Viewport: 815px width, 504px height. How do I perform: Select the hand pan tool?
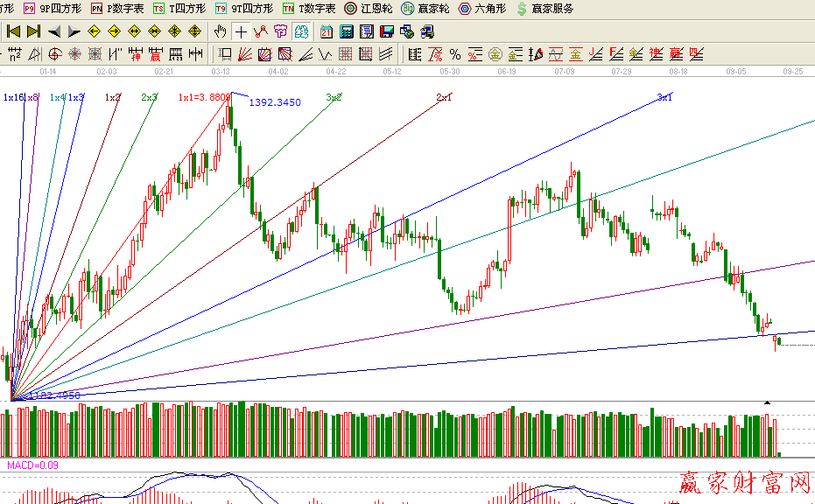(x=221, y=31)
